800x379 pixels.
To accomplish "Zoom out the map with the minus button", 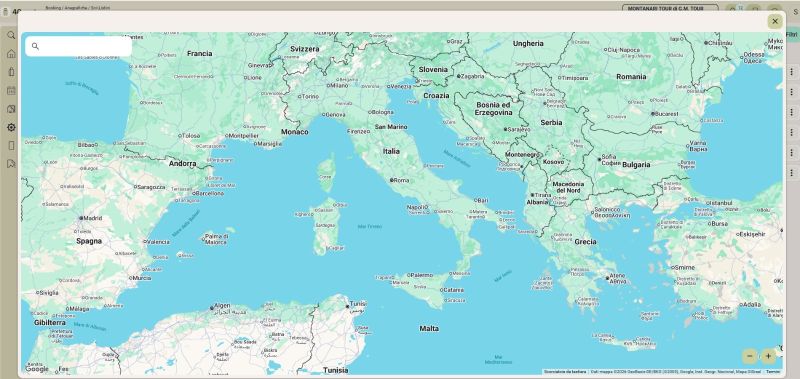I will (x=749, y=356).
